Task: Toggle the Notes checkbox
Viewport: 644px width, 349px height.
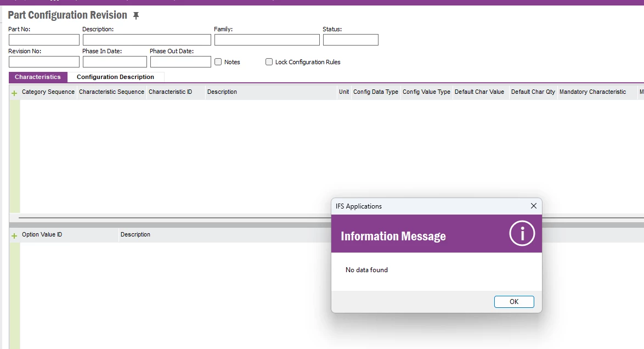Action: (x=218, y=61)
